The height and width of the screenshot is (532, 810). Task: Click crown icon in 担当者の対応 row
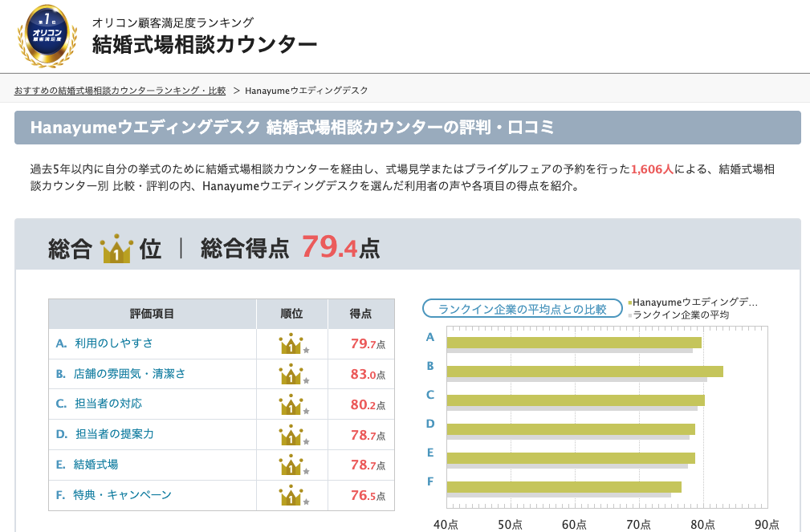(x=291, y=404)
